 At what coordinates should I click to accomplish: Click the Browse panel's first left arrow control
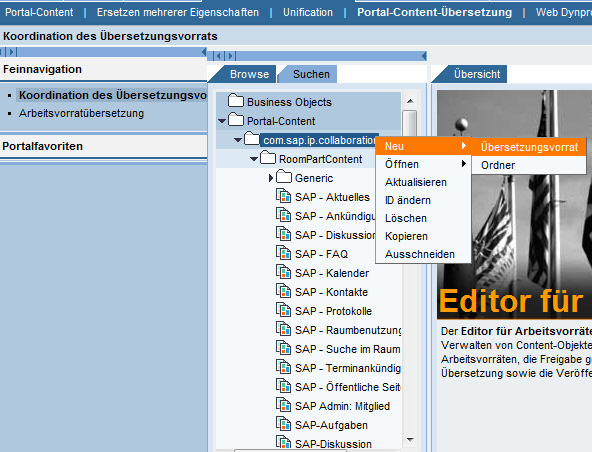(x=219, y=56)
